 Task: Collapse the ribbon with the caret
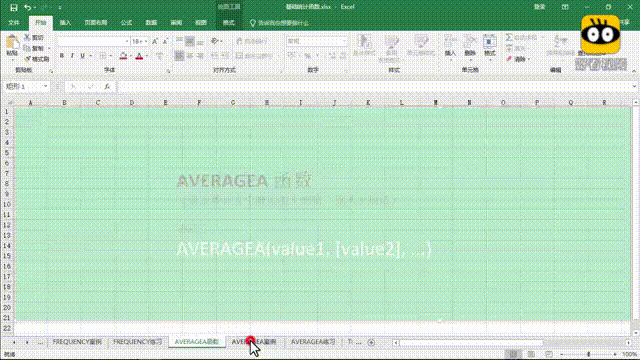tap(634, 71)
